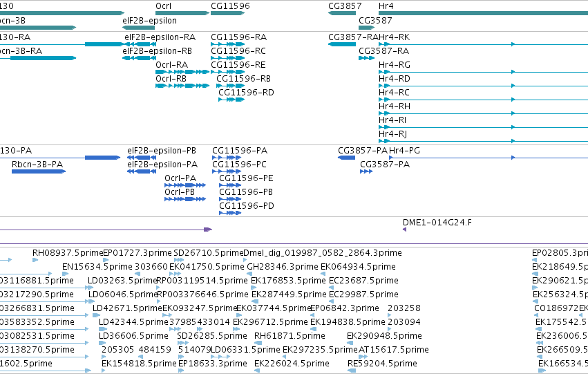
Task: Click EST EK290948.5prime
Action: tap(384, 337)
